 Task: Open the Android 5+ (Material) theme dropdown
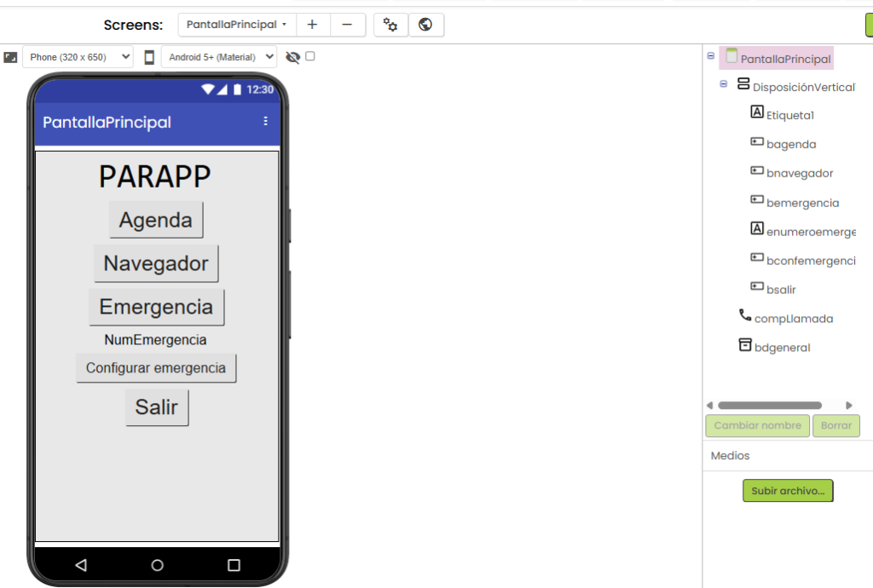tap(219, 57)
